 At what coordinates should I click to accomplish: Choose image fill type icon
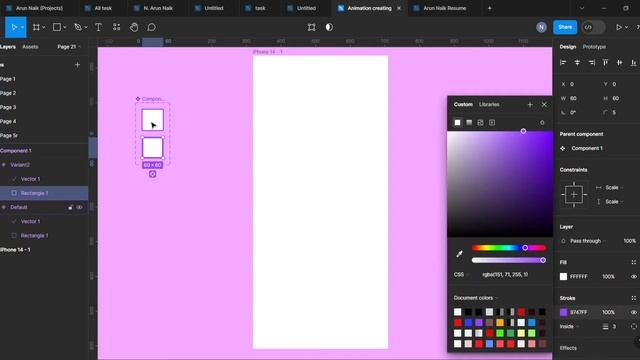tap(480, 122)
